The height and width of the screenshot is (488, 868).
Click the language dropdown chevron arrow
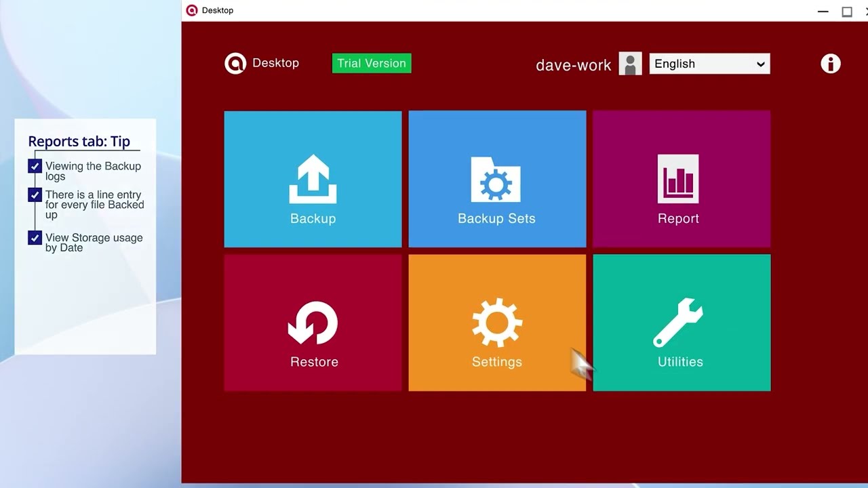(x=760, y=64)
